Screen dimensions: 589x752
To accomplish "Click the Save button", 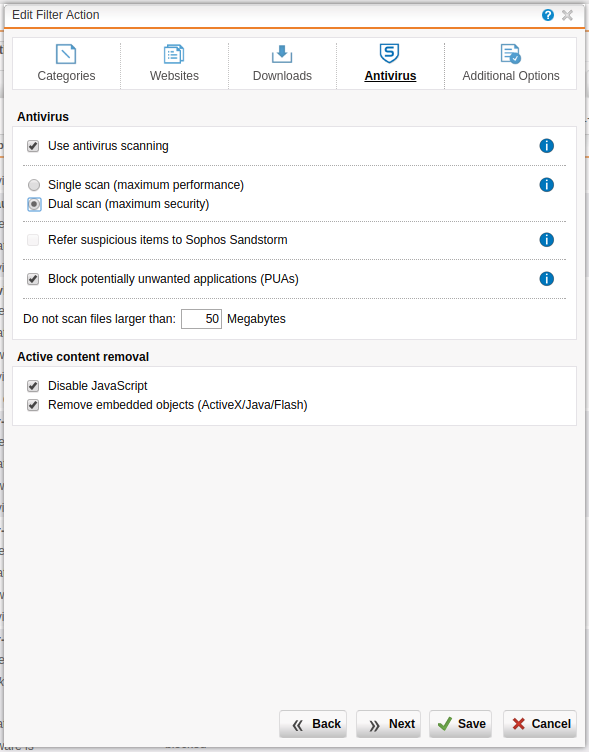I will (x=460, y=724).
